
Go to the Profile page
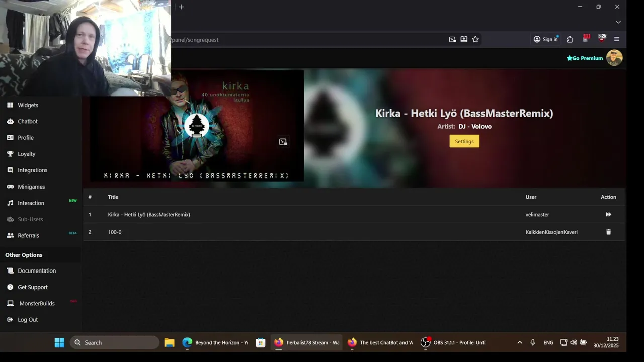(26, 138)
